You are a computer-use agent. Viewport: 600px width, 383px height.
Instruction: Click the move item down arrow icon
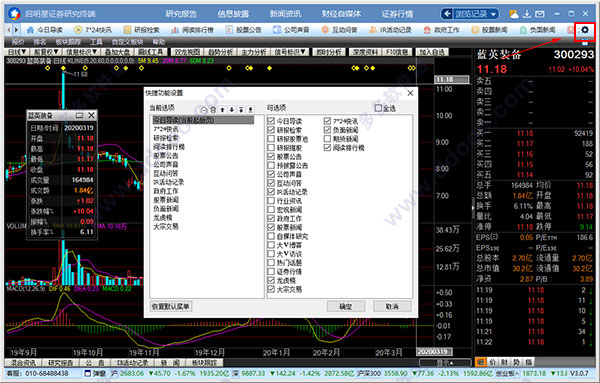(232, 109)
